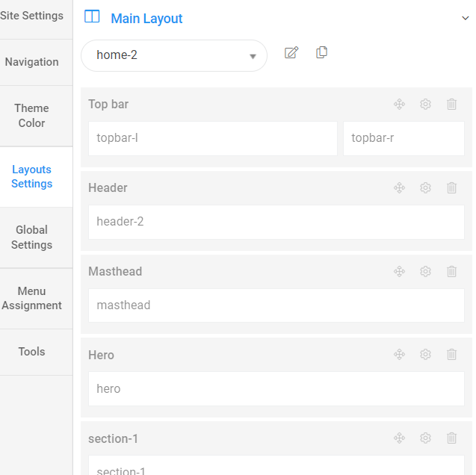Delete the Top bar section

click(452, 105)
